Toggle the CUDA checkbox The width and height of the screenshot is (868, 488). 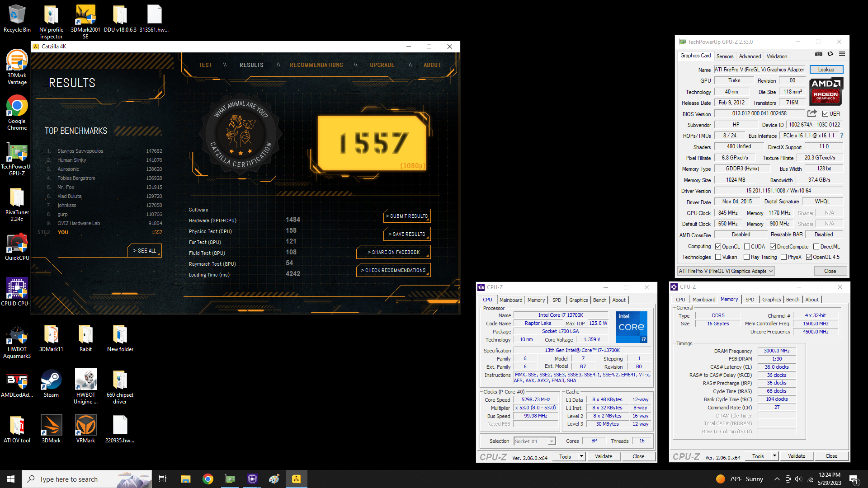click(x=747, y=247)
